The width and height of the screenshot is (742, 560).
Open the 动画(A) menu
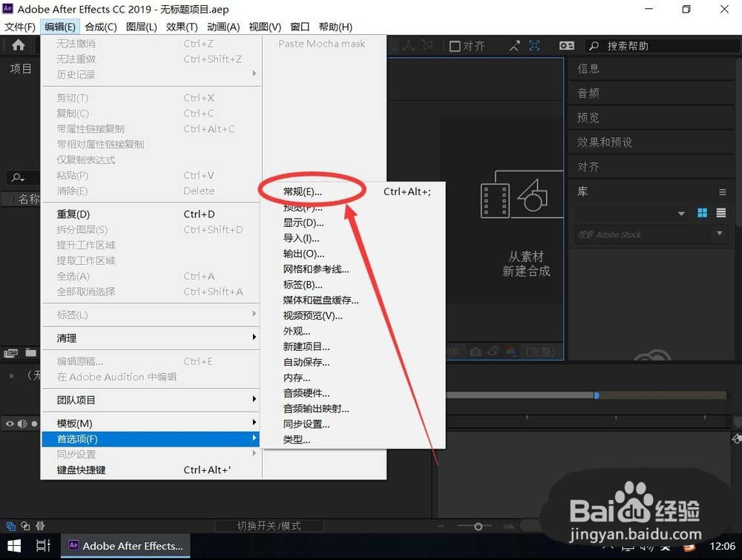(223, 27)
